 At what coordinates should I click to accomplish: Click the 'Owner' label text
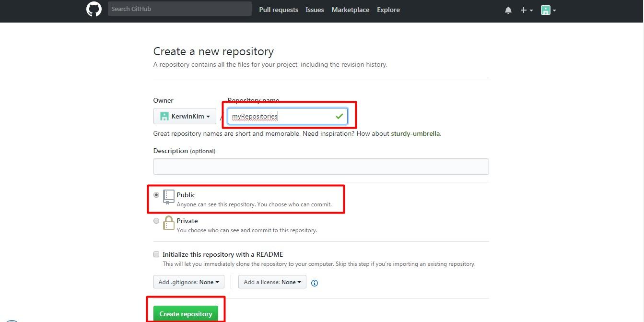click(x=163, y=100)
